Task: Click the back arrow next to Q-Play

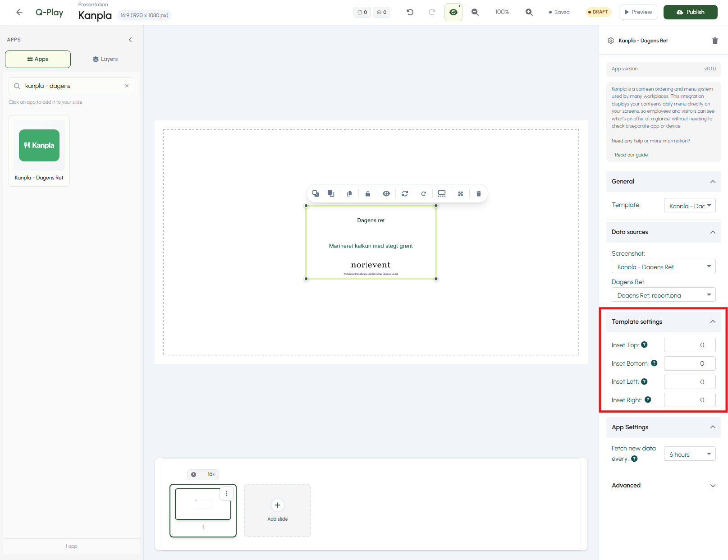Action: [x=19, y=12]
